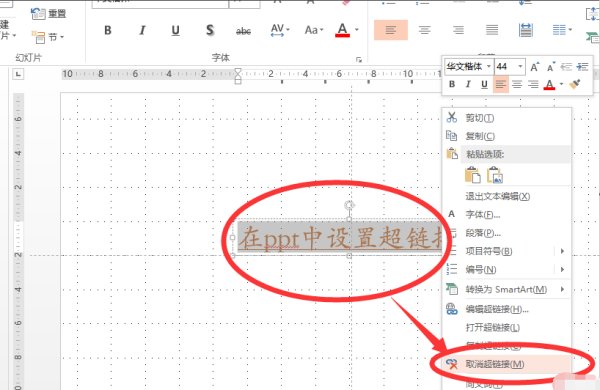Paste keeping source formatting icon

pos(473,175)
